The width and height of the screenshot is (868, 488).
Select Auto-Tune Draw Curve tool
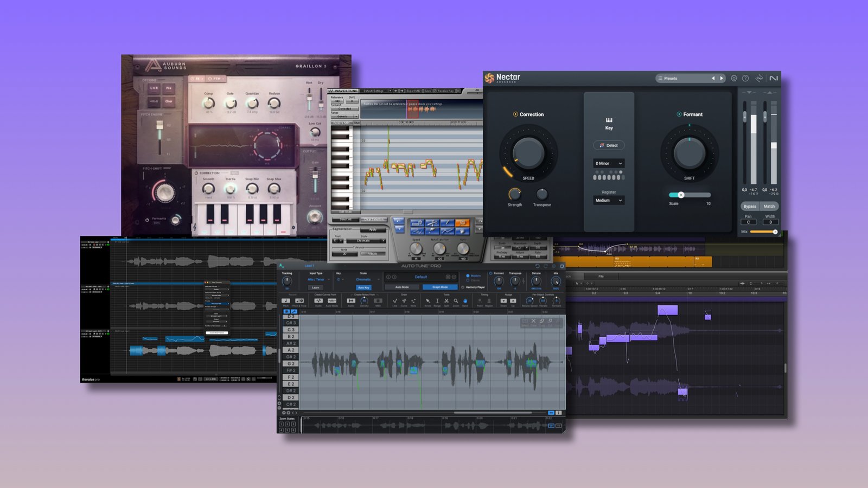(404, 301)
